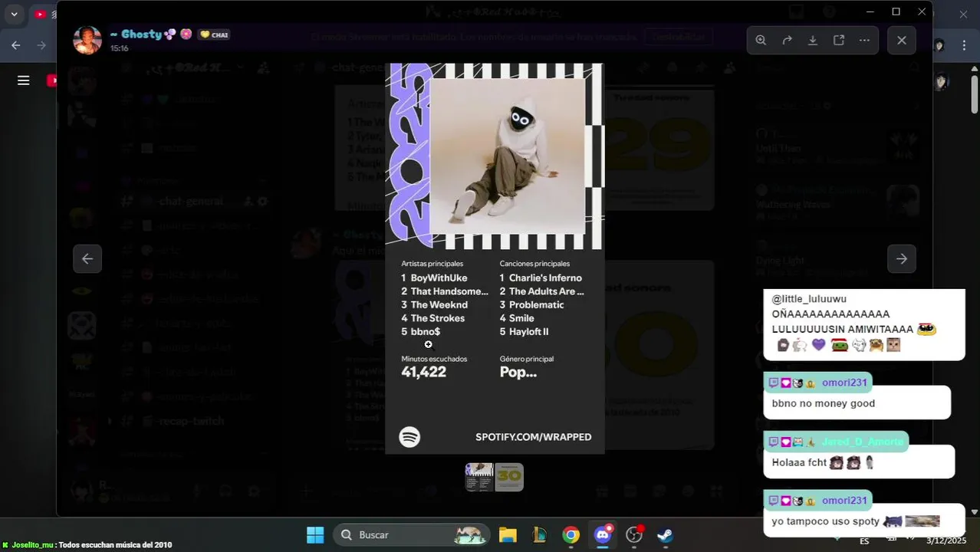The height and width of the screenshot is (552, 980).
Task: Download the image with the save icon
Action: point(813,41)
